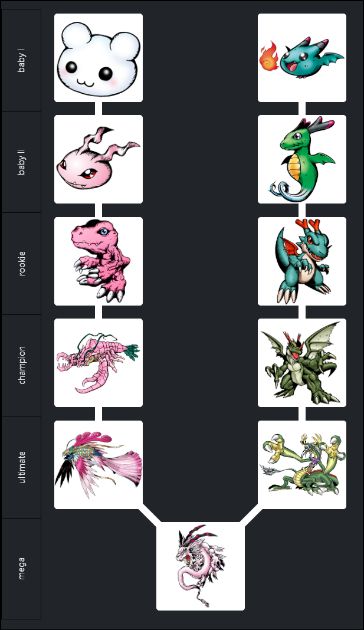Click connector between pink ultimate and mega
The height and width of the screenshot is (630, 364).
point(149,516)
